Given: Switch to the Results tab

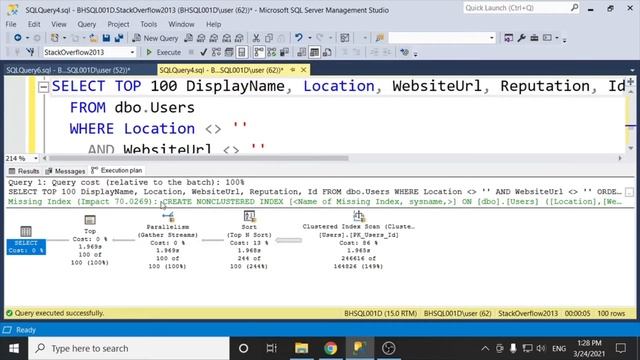Looking at the screenshot, I should coord(24,171).
